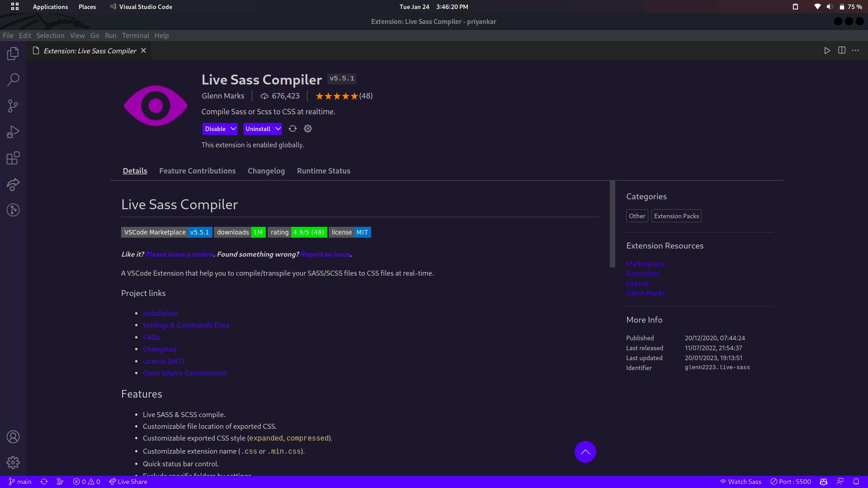The width and height of the screenshot is (868, 488).
Task: Click the Watch Sass status bar button
Action: tap(741, 481)
